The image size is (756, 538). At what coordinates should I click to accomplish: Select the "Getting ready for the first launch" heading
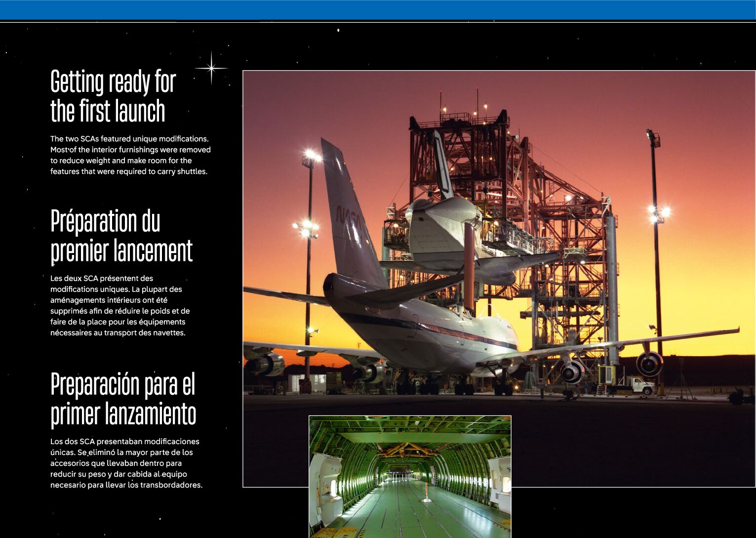point(113,96)
